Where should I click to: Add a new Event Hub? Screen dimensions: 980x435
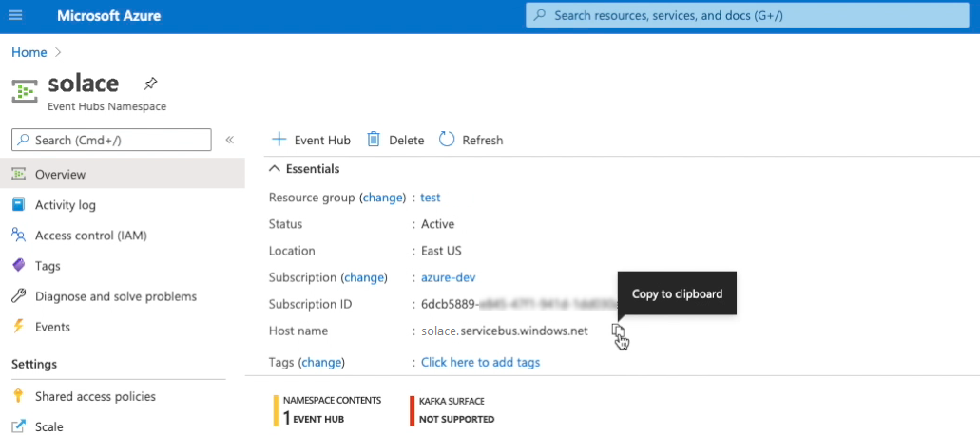(311, 140)
